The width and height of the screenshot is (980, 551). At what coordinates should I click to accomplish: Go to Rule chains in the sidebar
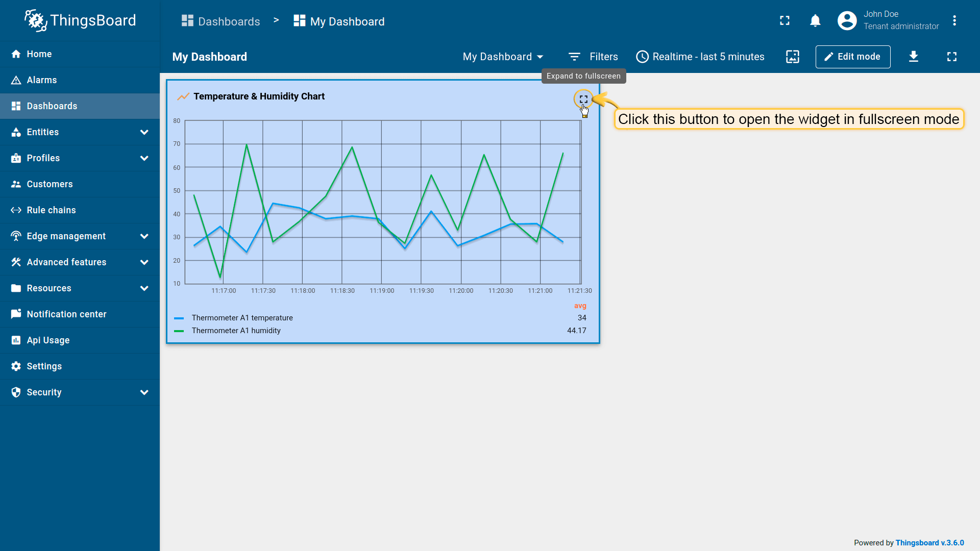tap(51, 210)
